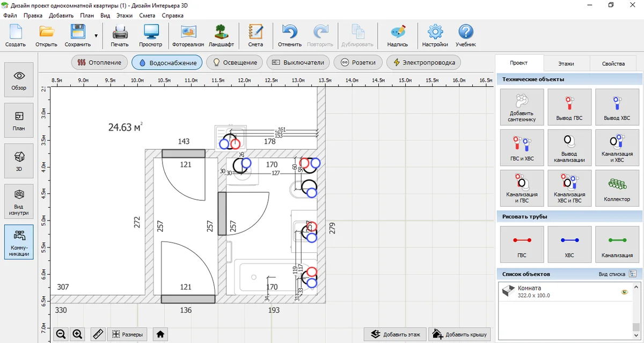Open the Добавить menu
644x343 pixels.
(x=61, y=16)
